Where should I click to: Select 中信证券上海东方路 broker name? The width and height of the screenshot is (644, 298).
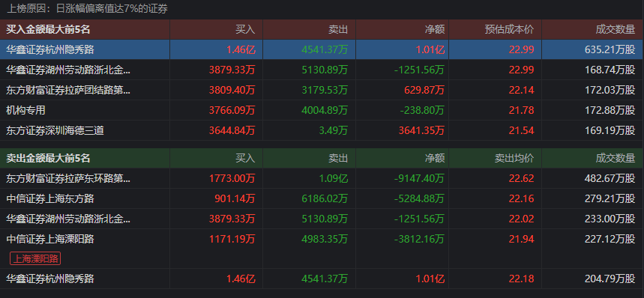(50, 199)
